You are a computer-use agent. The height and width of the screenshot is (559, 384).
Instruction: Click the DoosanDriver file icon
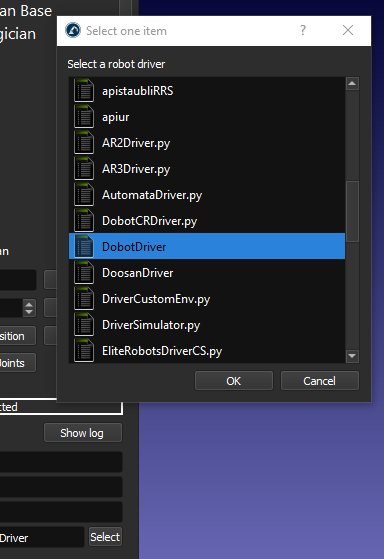(84, 273)
